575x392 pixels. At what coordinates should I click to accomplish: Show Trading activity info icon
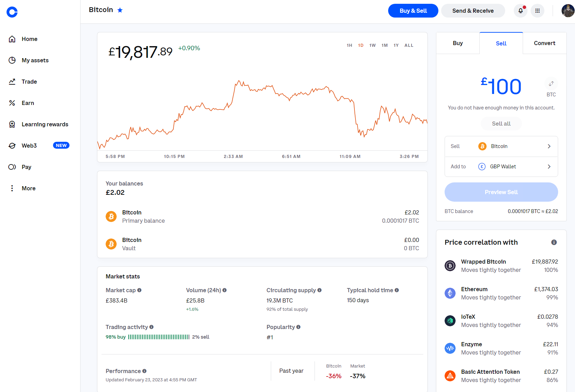151,327
